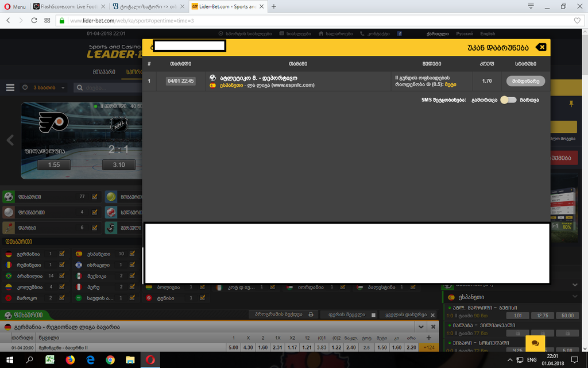Click the Brazil flag icon
588x368 pixels.
click(8, 276)
